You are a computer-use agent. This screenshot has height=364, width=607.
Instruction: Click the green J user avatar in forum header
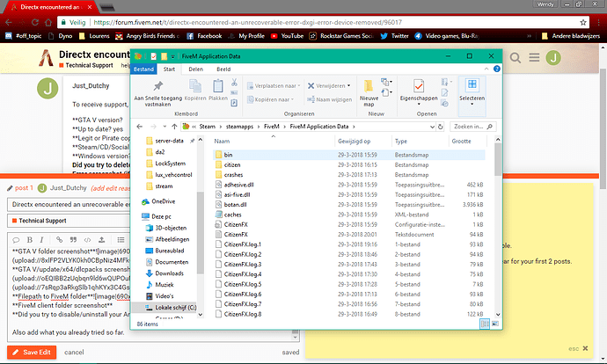(x=553, y=58)
